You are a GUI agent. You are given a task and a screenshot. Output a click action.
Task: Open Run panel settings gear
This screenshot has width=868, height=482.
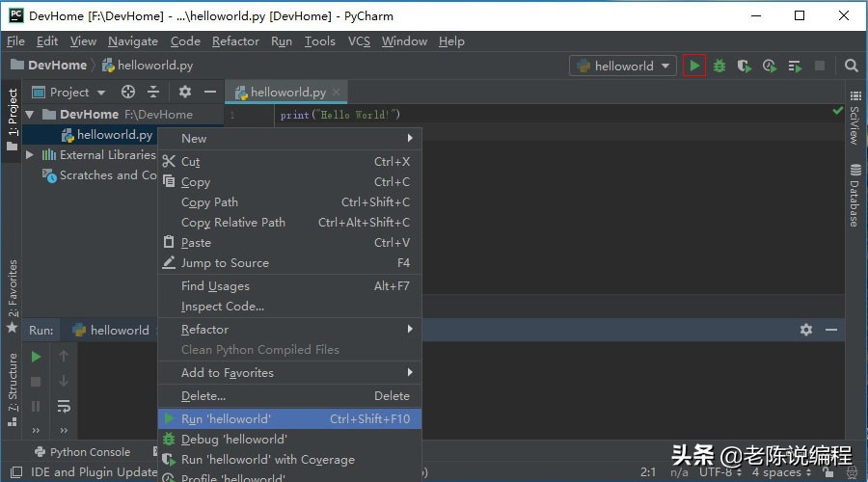(x=806, y=330)
